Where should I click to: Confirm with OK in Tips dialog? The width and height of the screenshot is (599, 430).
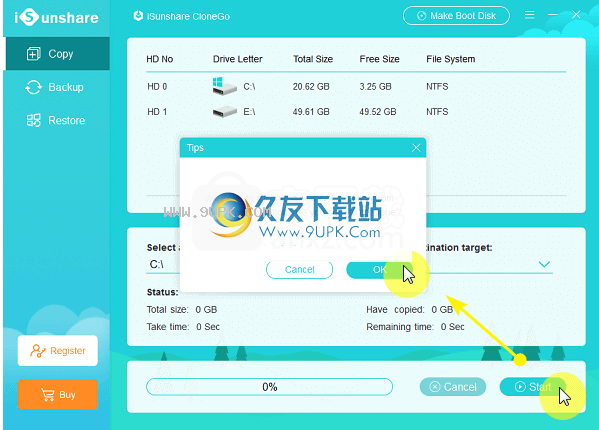(379, 270)
